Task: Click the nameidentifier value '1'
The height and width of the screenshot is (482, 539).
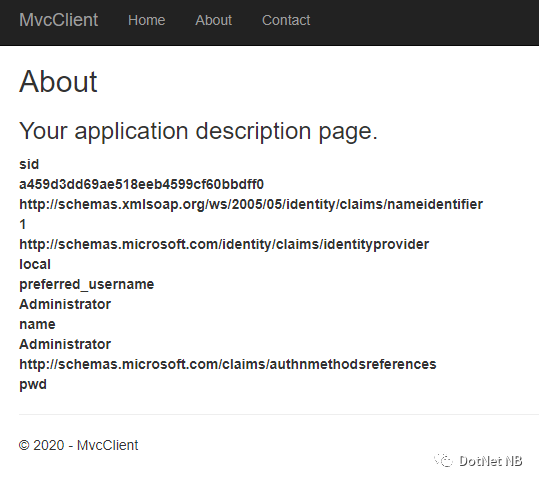Action: click(23, 224)
